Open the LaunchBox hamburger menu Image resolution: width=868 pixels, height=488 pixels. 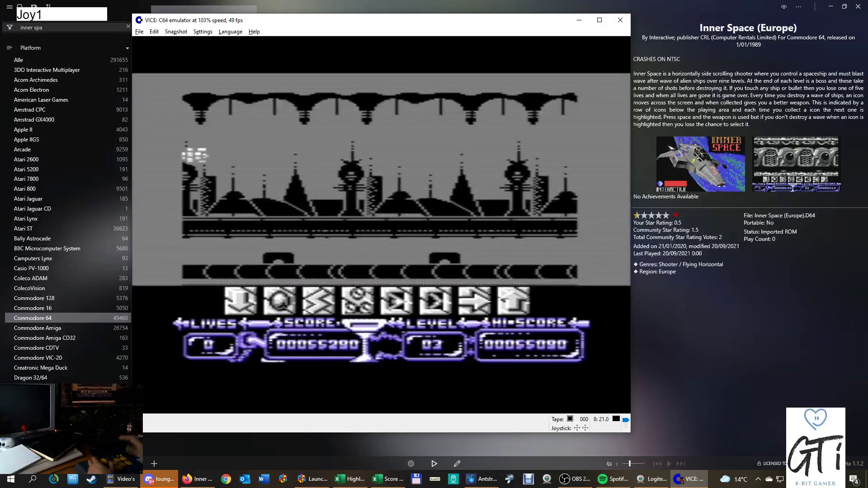(9, 7)
